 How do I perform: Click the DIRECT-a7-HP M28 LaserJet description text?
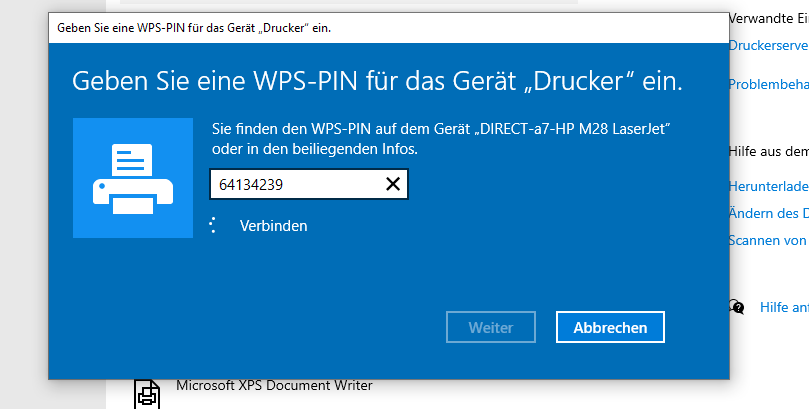441,139
